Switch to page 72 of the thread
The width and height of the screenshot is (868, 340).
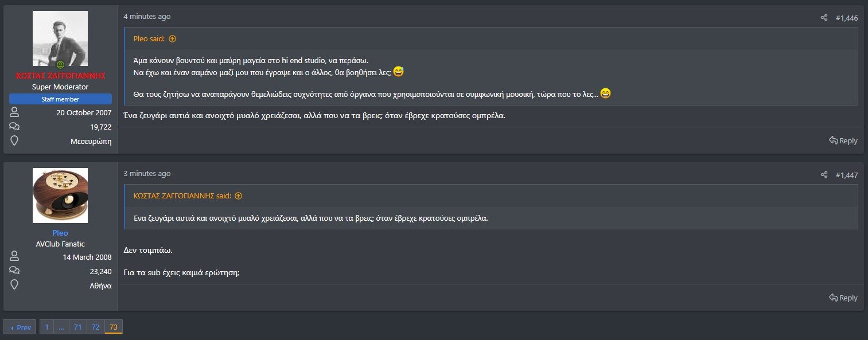coord(95,327)
